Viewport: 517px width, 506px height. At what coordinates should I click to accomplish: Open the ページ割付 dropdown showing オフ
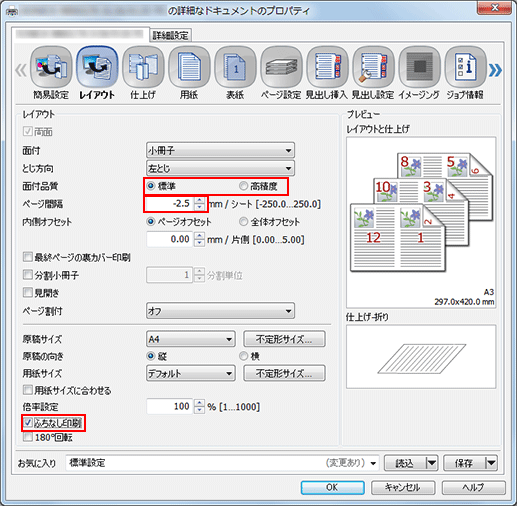(x=220, y=311)
